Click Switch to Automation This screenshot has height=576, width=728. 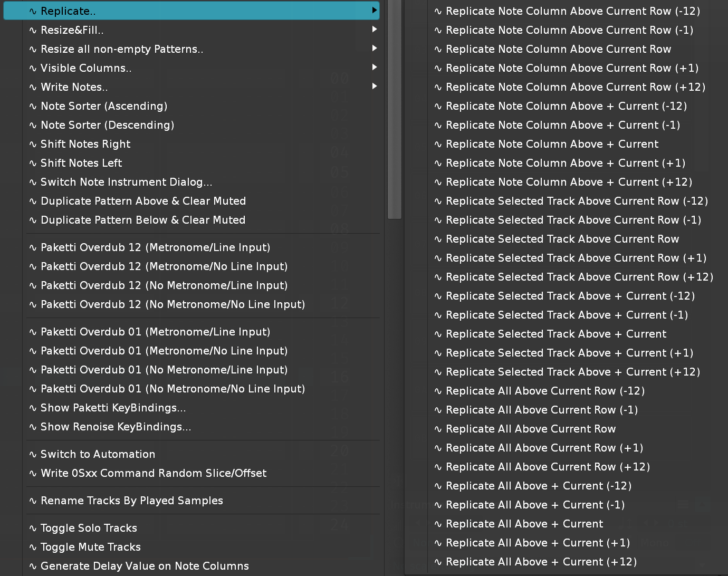coord(98,454)
